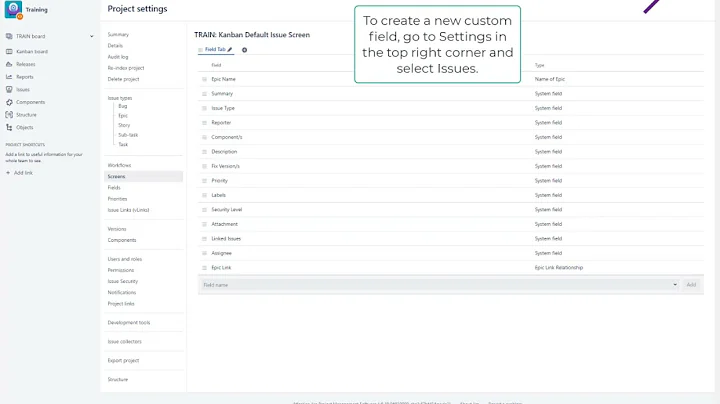
Task: Click drag handle of Issue Type row
Action: [x=204, y=108]
